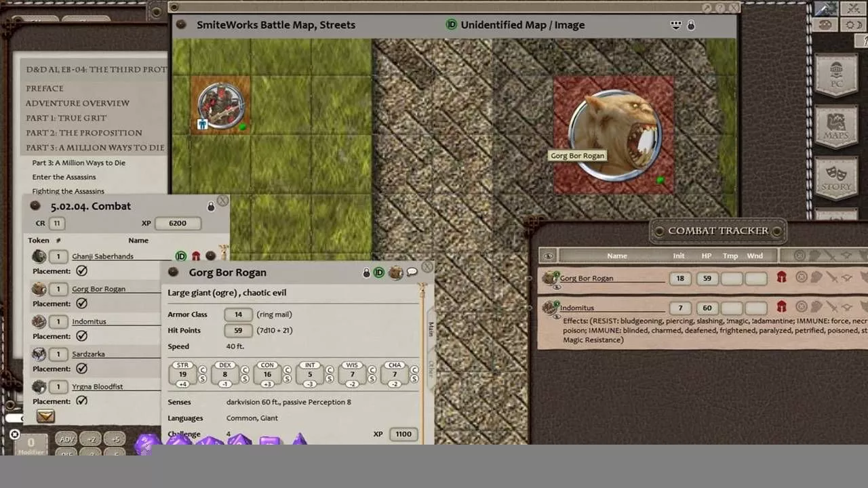The height and width of the screenshot is (488, 868).
Task: Click the Init 18 field for Gorg Bor Rogan
Action: pyautogui.click(x=680, y=278)
